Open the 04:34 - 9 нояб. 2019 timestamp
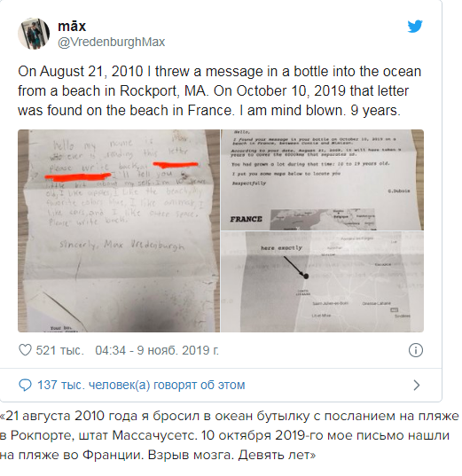This screenshot has width=462, height=476. pyautogui.click(x=157, y=350)
